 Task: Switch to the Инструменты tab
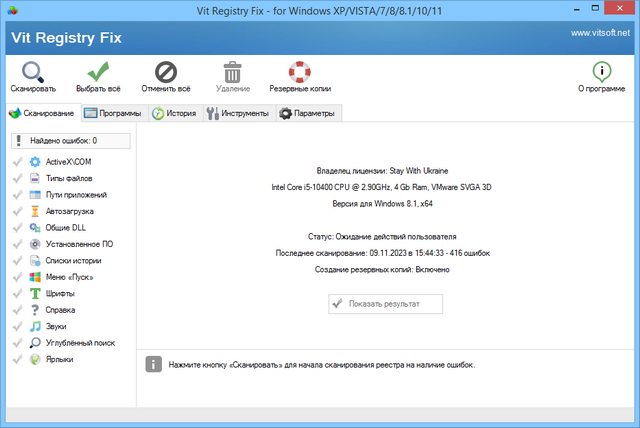pyautogui.click(x=238, y=114)
